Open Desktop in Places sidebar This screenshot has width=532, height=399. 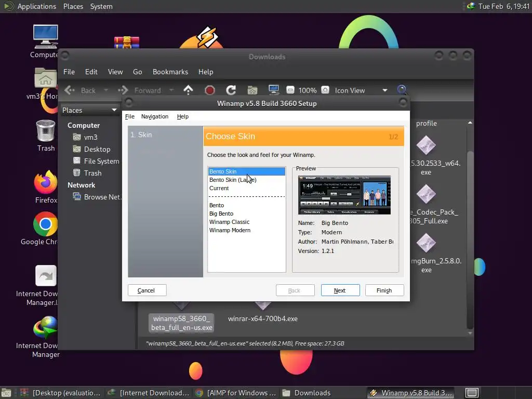click(x=91, y=149)
